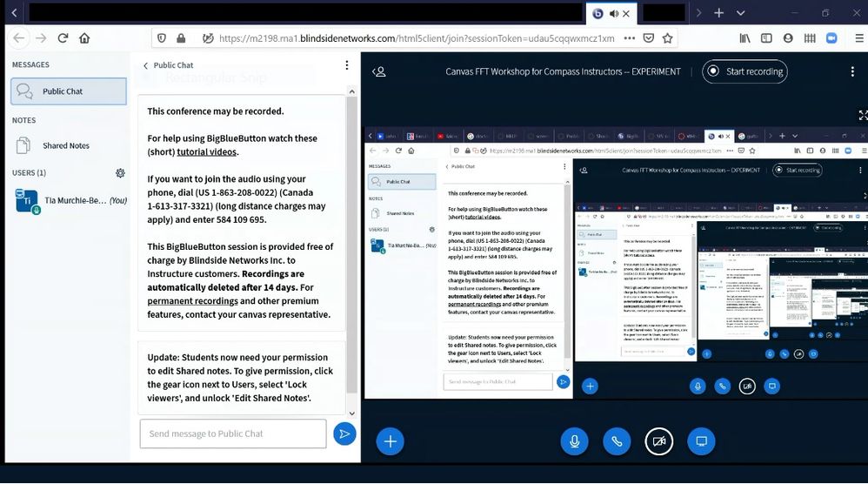Open the tracking protection shield icon
Viewport: 868px width, 484px height.
(x=162, y=38)
